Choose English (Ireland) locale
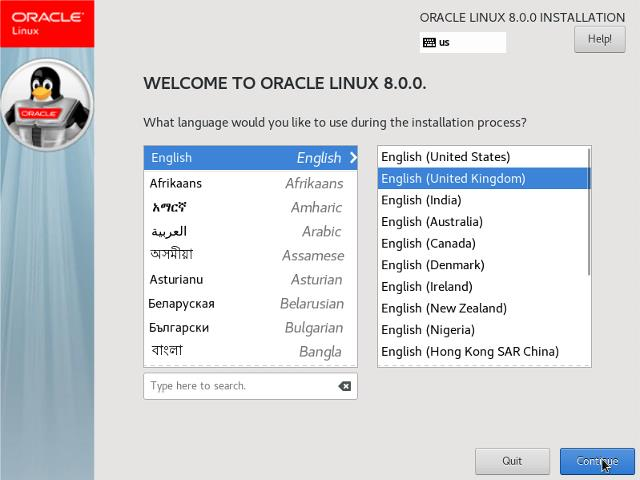The height and width of the screenshot is (480, 640). click(x=482, y=287)
